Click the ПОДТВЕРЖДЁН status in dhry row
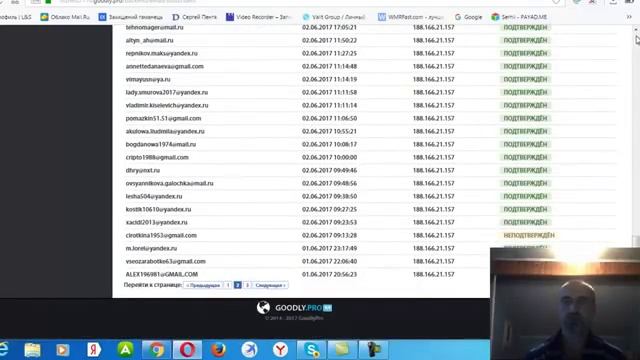Image resolution: width=640 pixels, height=360 pixels. [525, 170]
